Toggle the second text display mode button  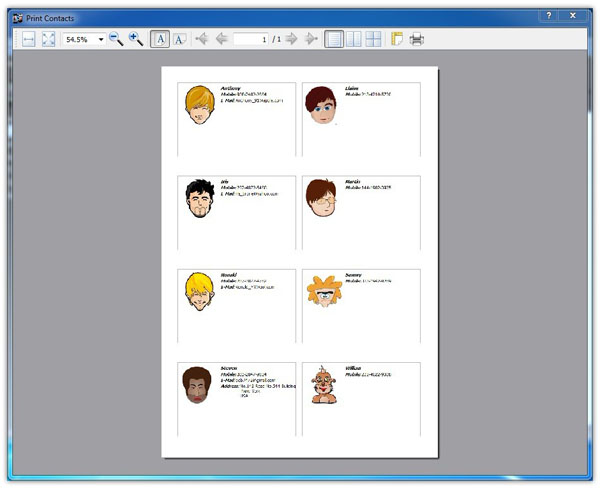(180, 39)
